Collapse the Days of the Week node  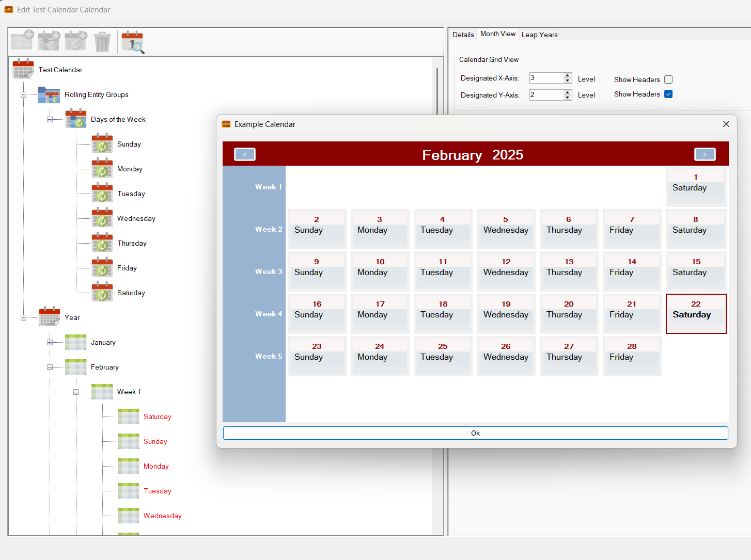click(x=50, y=119)
